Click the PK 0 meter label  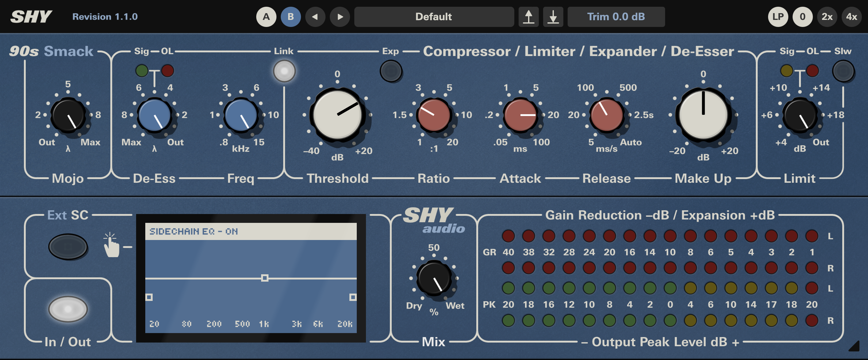tap(670, 305)
